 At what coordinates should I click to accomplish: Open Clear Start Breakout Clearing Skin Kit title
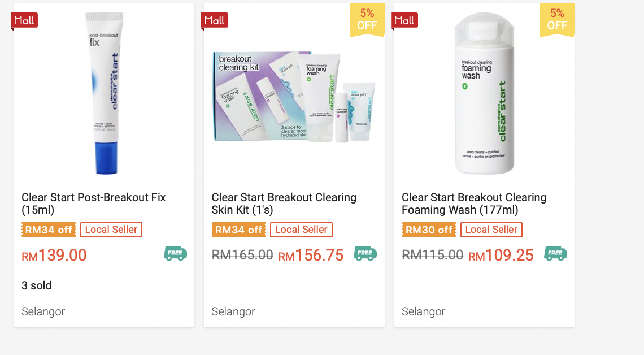pyautogui.click(x=284, y=204)
